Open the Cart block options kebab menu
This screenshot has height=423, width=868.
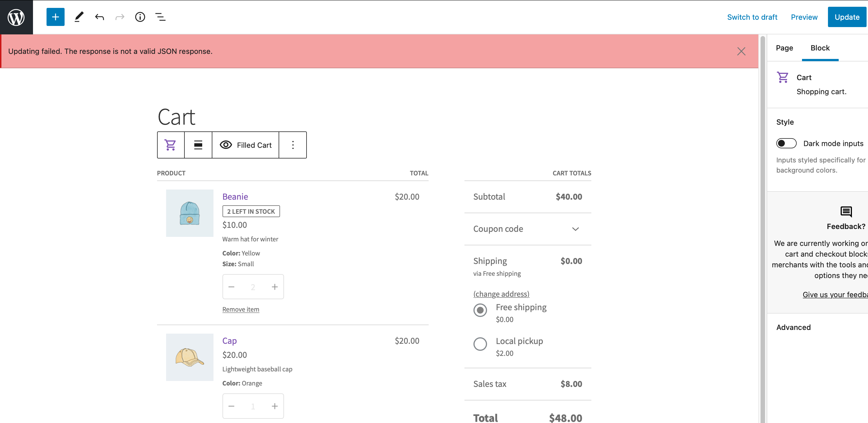tap(292, 145)
